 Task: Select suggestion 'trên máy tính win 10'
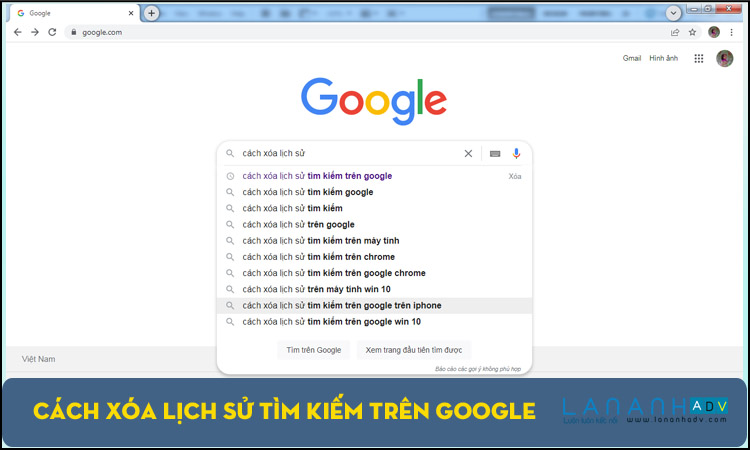(x=374, y=289)
